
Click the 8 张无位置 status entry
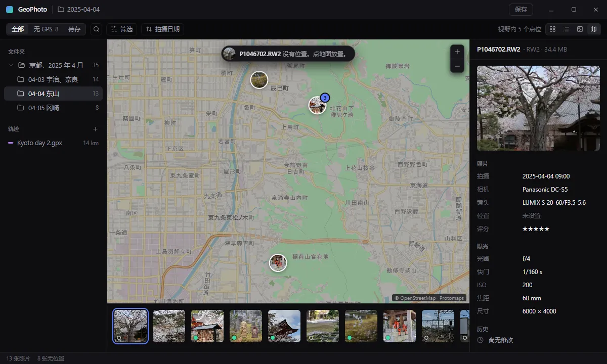(x=51, y=358)
